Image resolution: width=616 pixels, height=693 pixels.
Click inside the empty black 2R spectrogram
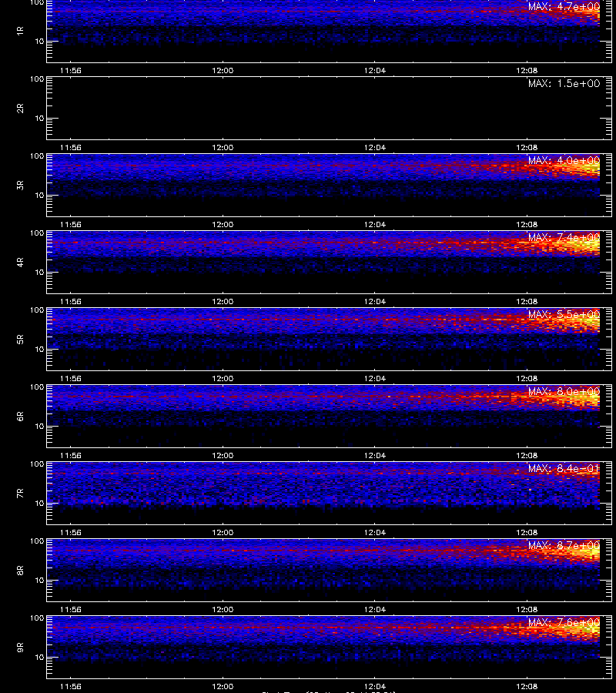pos(329,109)
